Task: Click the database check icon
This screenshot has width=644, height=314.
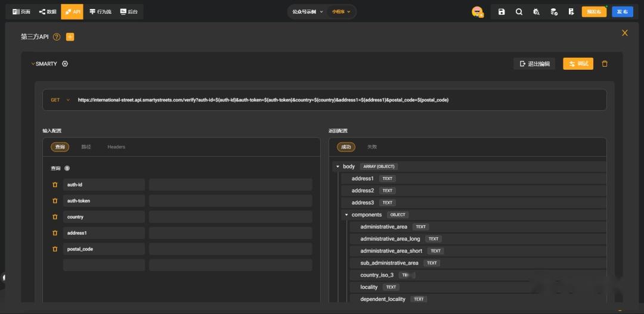Action: [x=554, y=12]
